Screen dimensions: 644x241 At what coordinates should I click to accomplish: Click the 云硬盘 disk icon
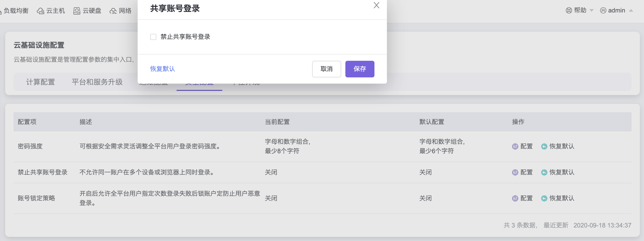[77, 11]
